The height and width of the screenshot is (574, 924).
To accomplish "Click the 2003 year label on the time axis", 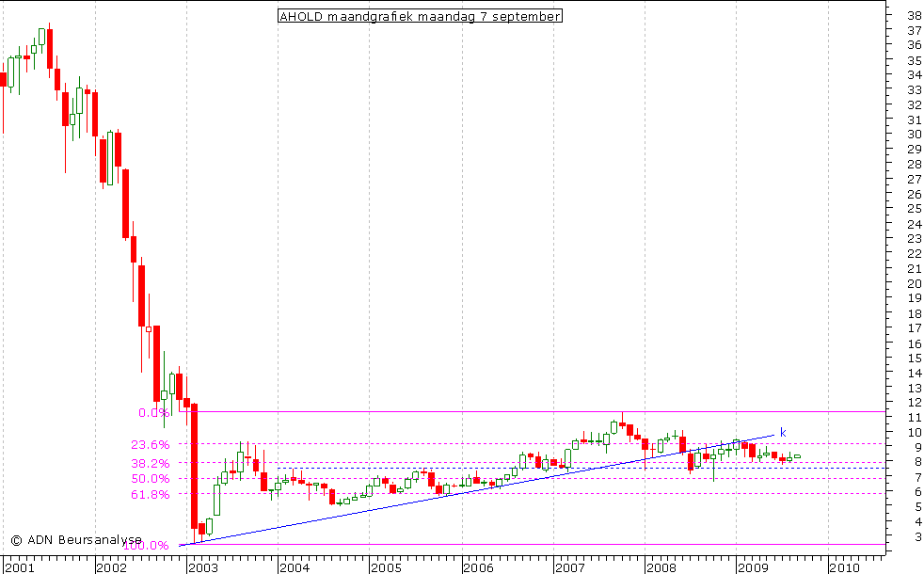I will coord(202,567).
